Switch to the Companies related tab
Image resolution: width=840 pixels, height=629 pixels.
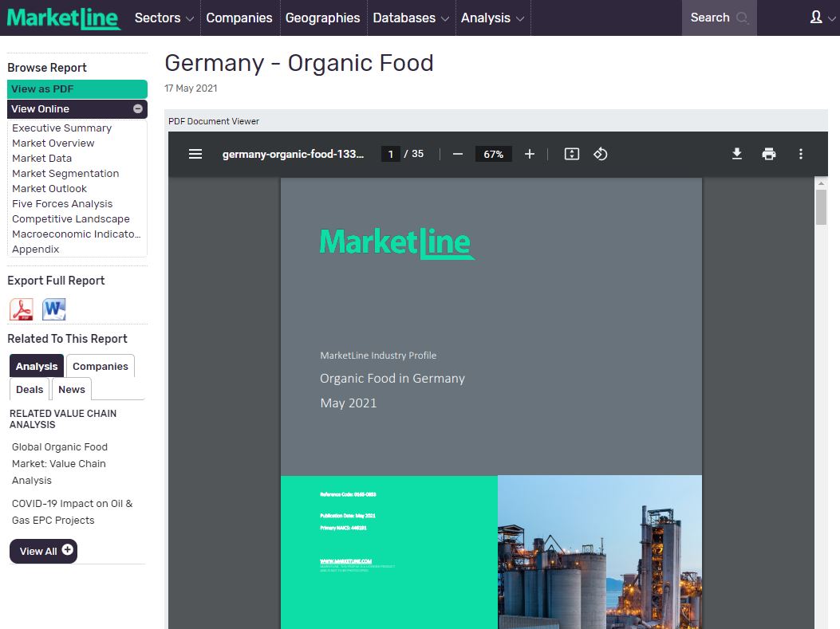[x=101, y=366]
